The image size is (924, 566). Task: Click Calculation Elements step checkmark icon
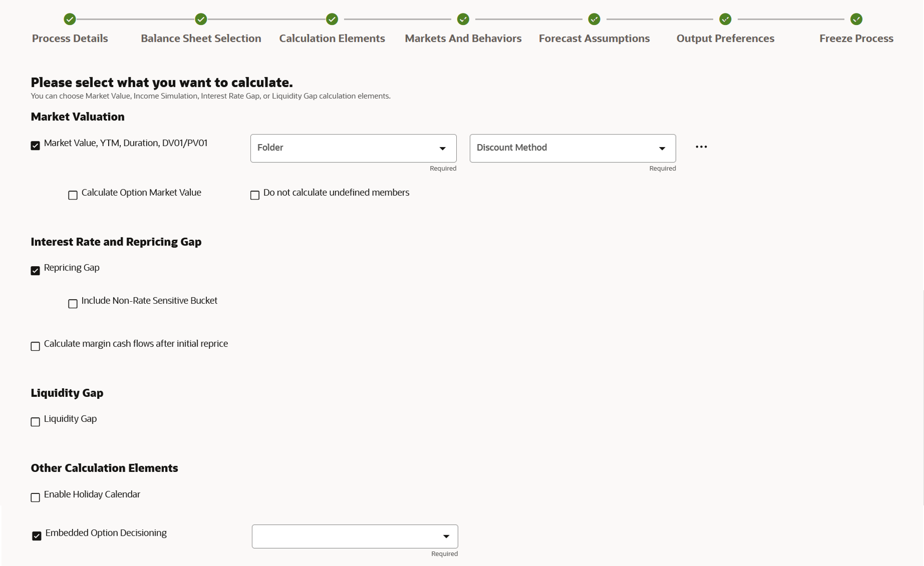pyautogui.click(x=332, y=19)
